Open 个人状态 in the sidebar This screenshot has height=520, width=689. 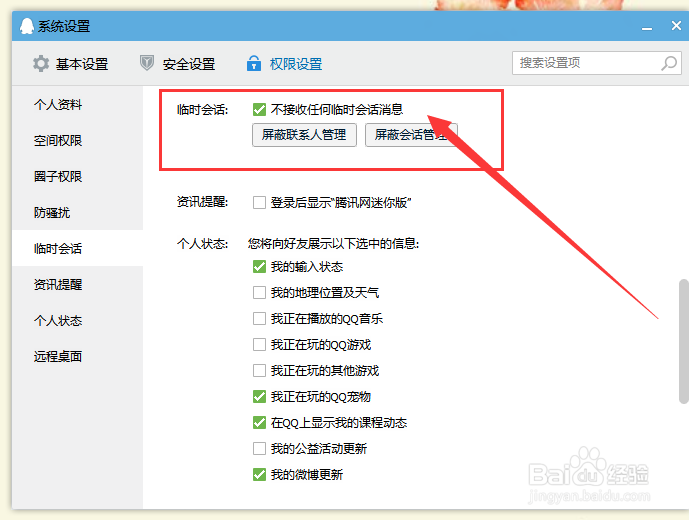tap(58, 321)
